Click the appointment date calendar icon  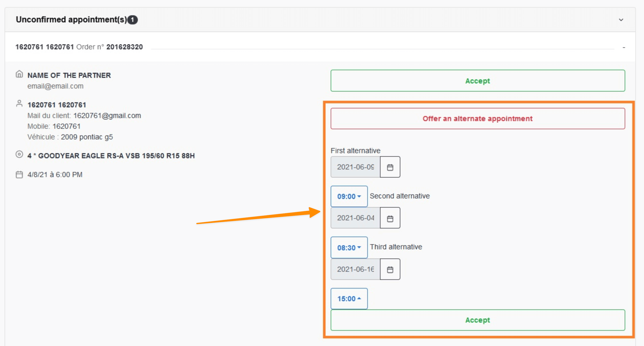[19, 175]
